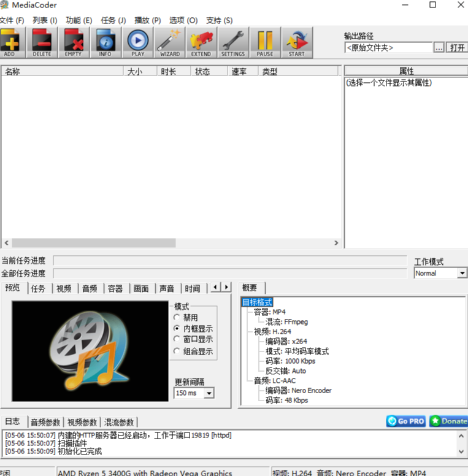Image resolution: width=468 pixels, height=476 pixels.
Task: Switch to the 音频 tab
Action: (x=90, y=288)
